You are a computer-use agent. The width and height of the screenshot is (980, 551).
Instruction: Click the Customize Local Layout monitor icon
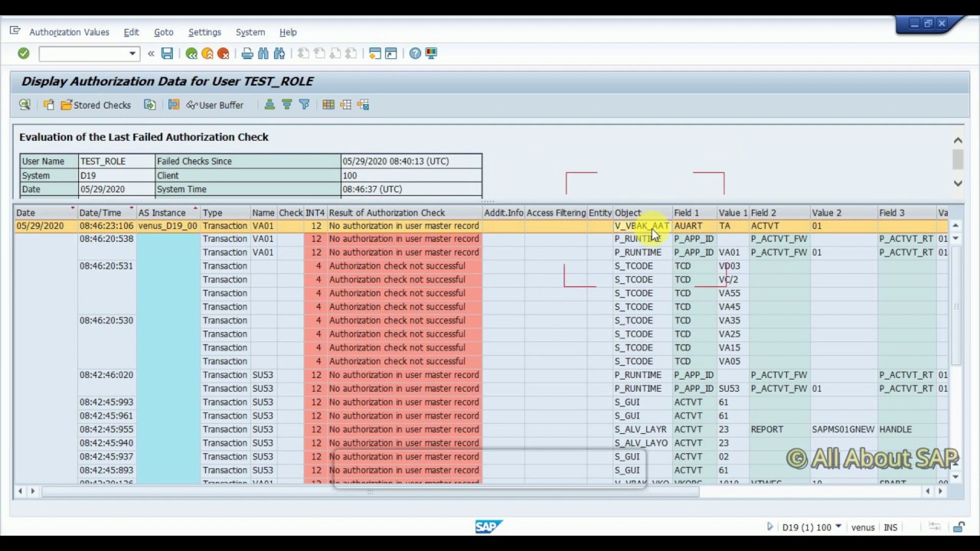pos(431,54)
